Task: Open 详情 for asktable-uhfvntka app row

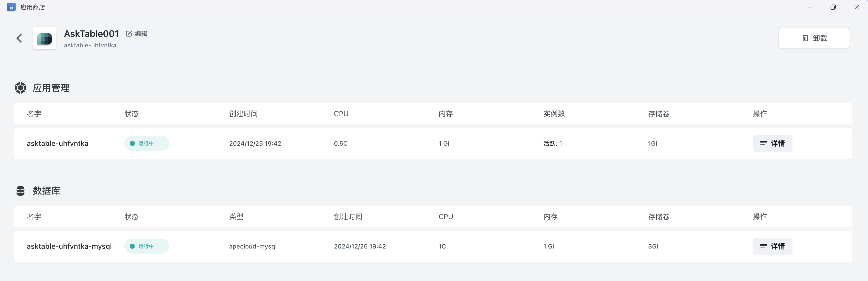Action: pyautogui.click(x=772, y=144)
